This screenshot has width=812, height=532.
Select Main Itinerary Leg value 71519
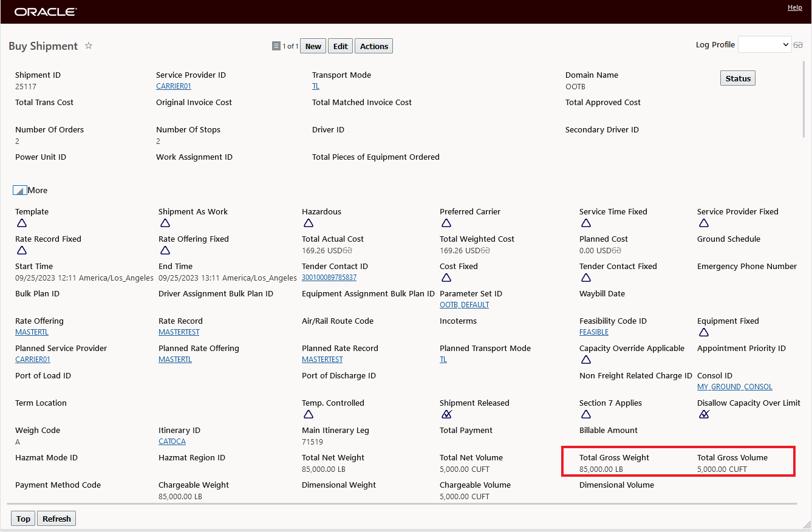point(312,442)
